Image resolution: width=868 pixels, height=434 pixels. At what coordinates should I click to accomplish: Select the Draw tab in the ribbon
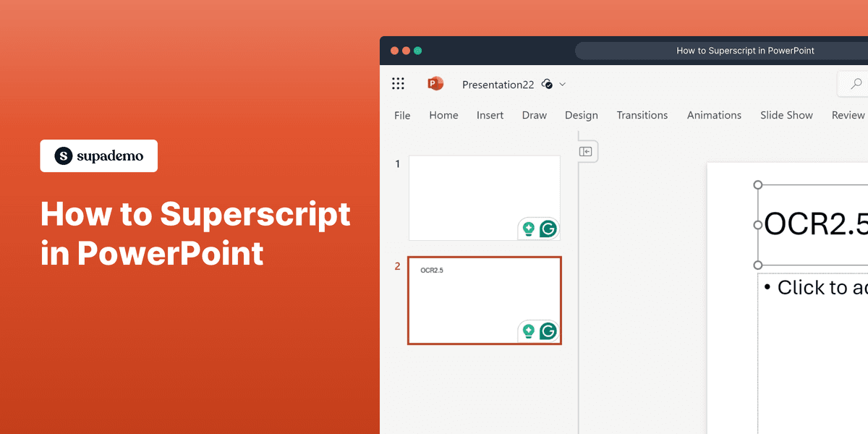pos(535,115)
